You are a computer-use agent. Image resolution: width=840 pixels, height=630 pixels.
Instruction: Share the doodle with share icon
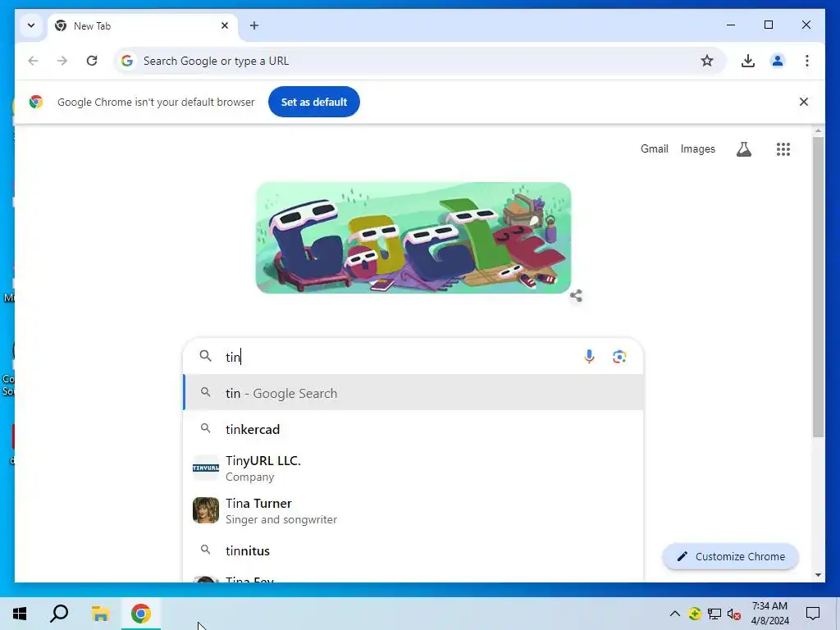[576, 295]
